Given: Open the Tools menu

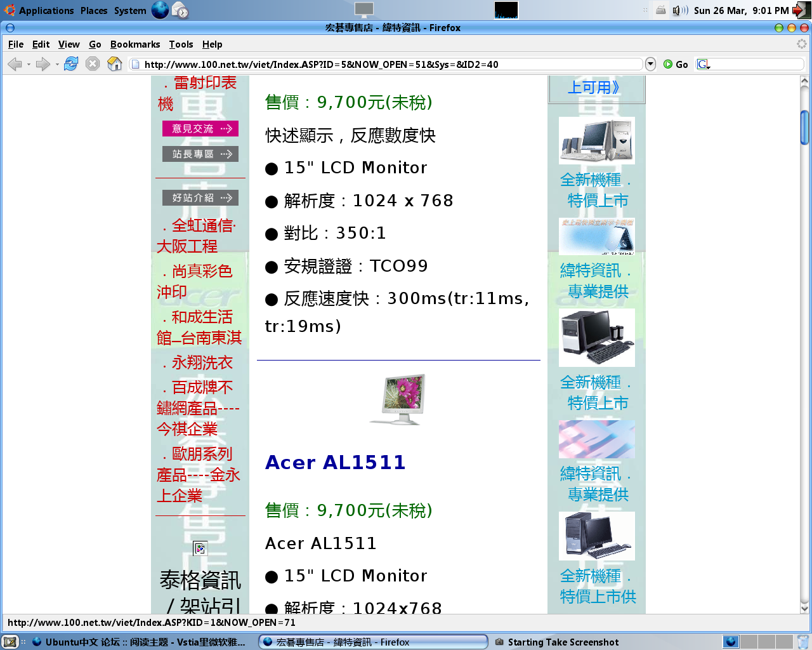Looking at the screenshot, I should coord(181,44).
